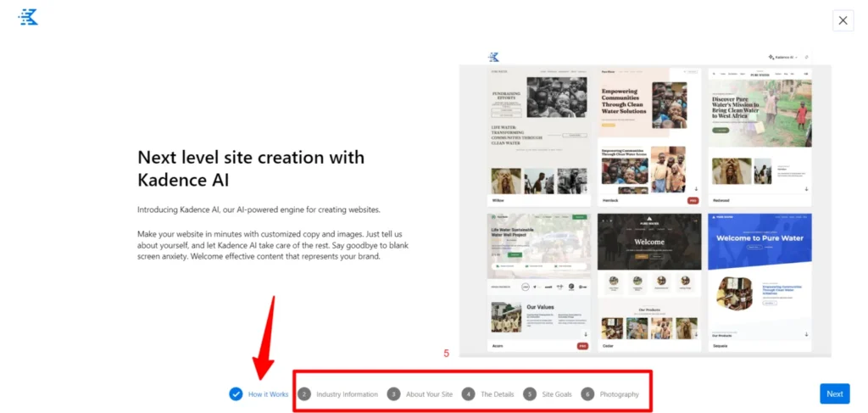Click the blue checkmark beside How it Works
Image resolution: width=868 pixels, height=413 pixels.
pyautogui.click(x=236, y=394)
